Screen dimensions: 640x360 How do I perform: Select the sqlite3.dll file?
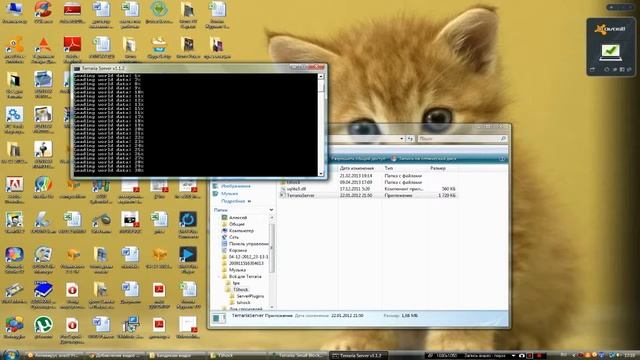(x=296, y=189)
